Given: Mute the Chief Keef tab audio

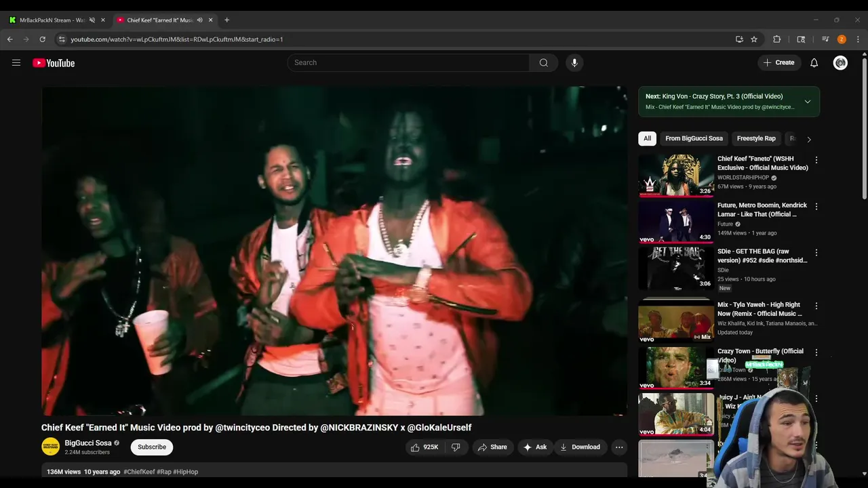Looking at the screenshot, I should (199, 20).
